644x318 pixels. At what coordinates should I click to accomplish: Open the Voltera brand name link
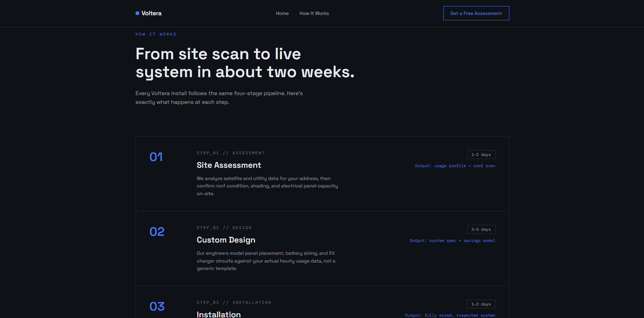(151, 13)
